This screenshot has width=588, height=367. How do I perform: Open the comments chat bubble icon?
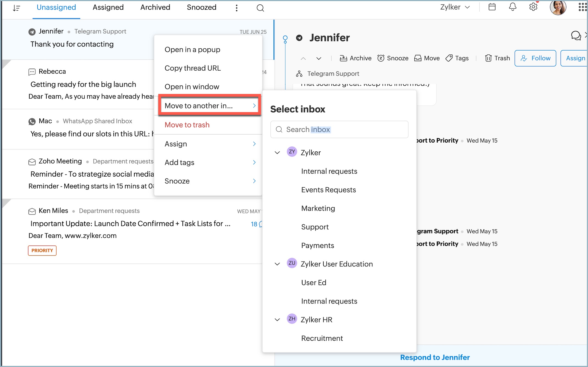576,36
